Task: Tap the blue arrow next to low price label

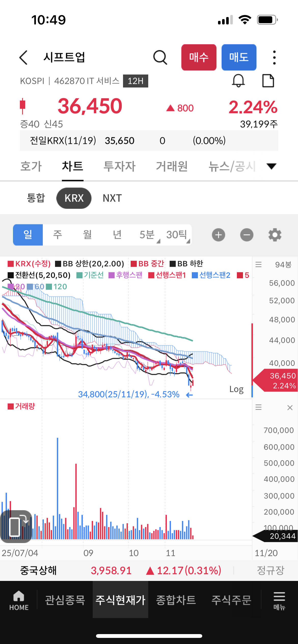Action: [189, 395]
